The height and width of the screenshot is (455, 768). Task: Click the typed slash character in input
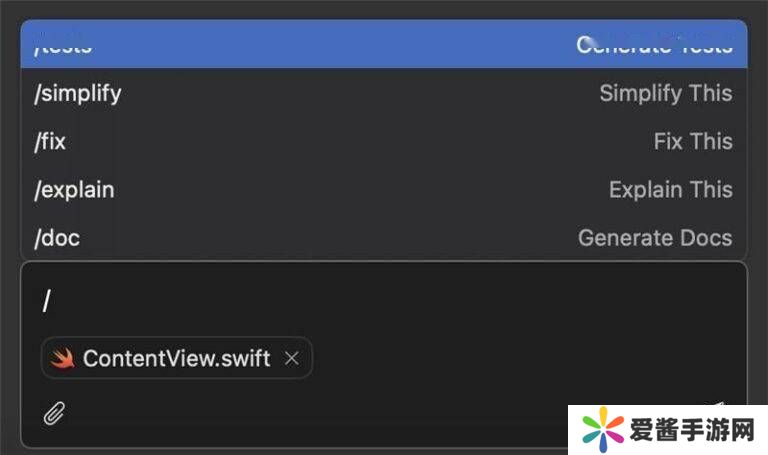click(46, 301)
